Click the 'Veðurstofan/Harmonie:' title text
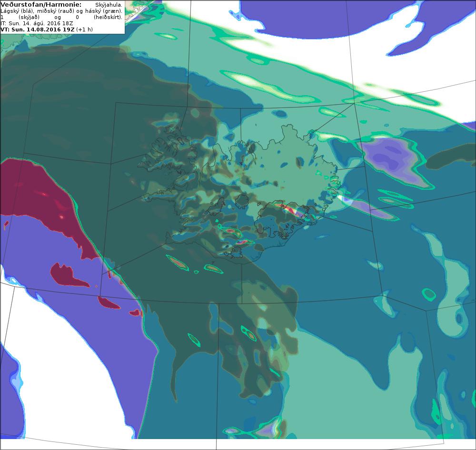 pyautogui.click(x=41, y=5)
